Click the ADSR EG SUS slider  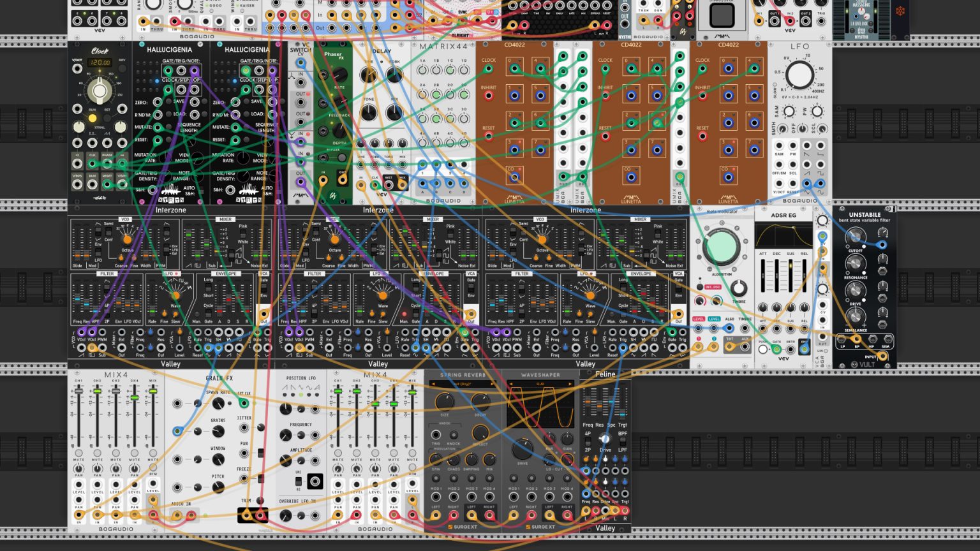791,276
